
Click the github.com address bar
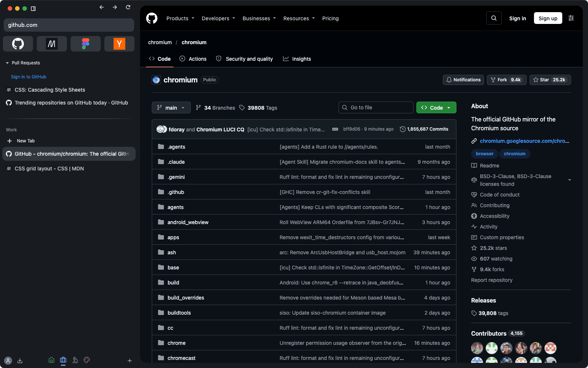click(69, 25)
